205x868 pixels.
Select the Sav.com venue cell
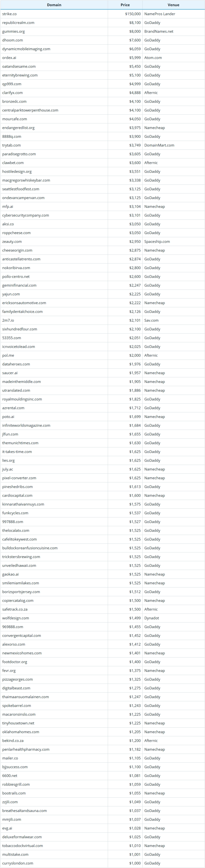coord(151,320)
